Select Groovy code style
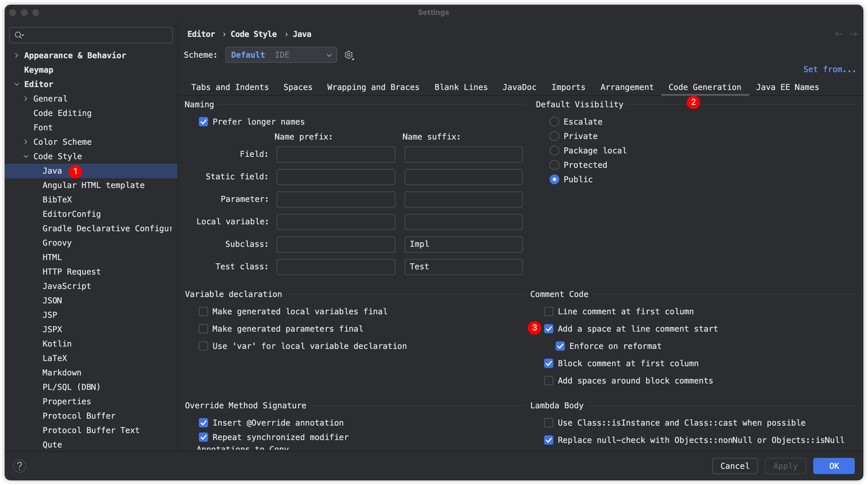The image size is (868, 485). (x=57, y=243)
